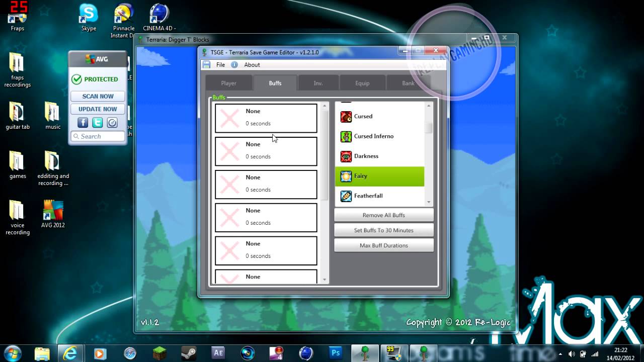Open the File menu in TSGE
Screen dimensions: 644x362
click(220, 64)
